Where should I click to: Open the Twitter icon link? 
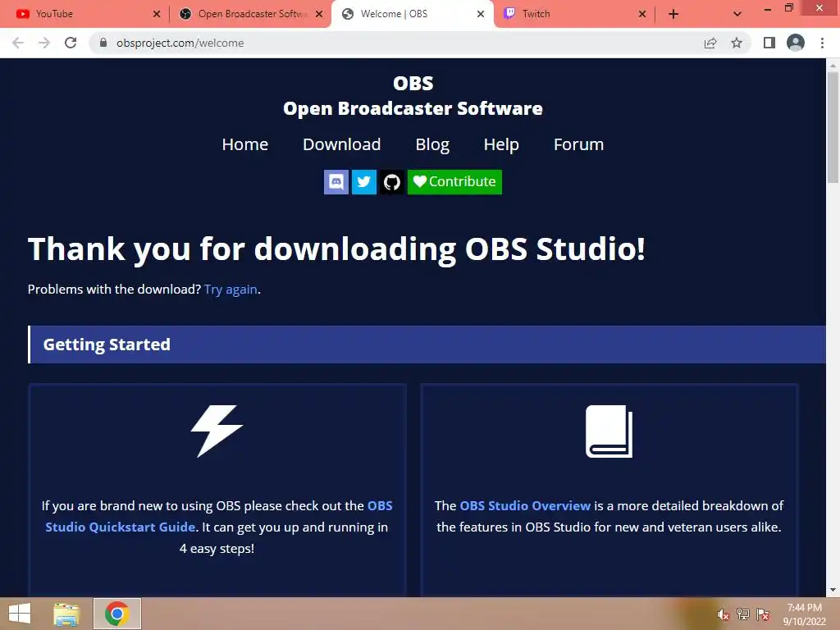[363, 182]
